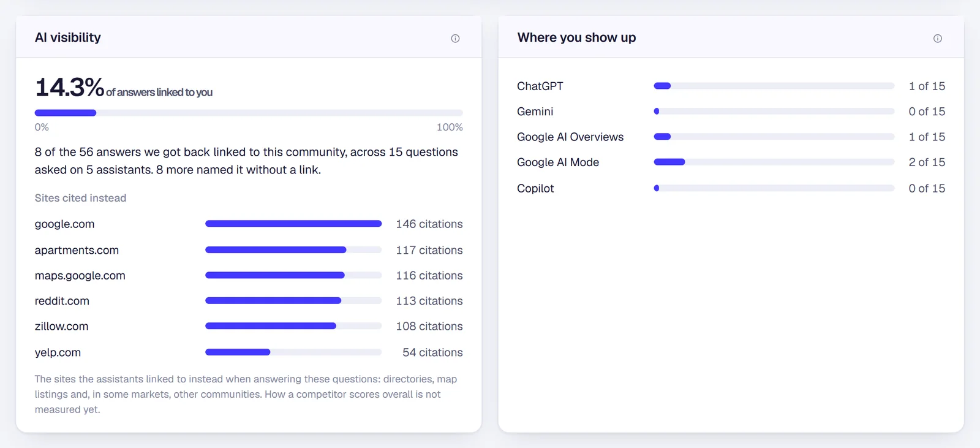Click the ChatGPT '1 of 15' count
The image size is (980, 448).
coord(927,86)
